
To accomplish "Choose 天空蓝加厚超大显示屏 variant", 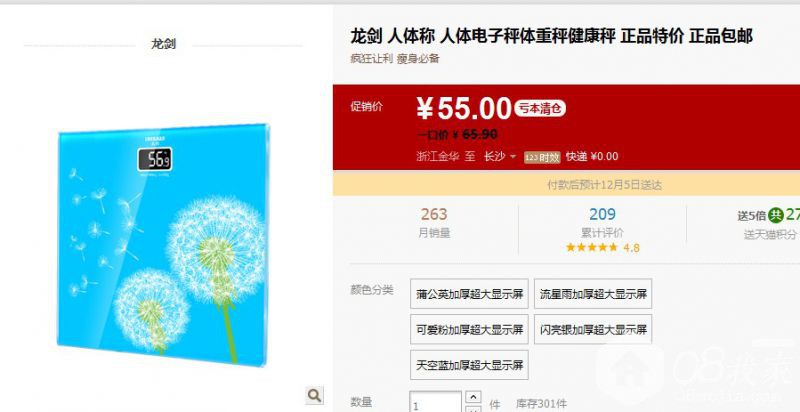I will (469, 365).
